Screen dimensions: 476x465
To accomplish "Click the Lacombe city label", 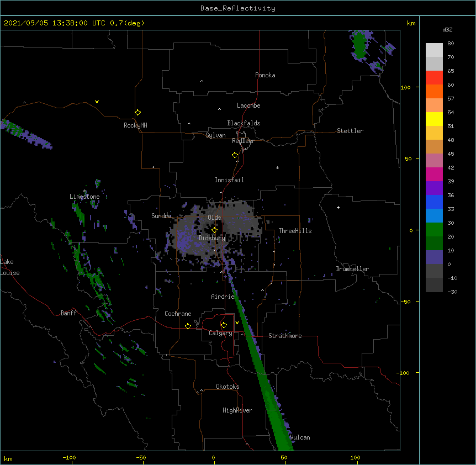I will pos(248,105).
